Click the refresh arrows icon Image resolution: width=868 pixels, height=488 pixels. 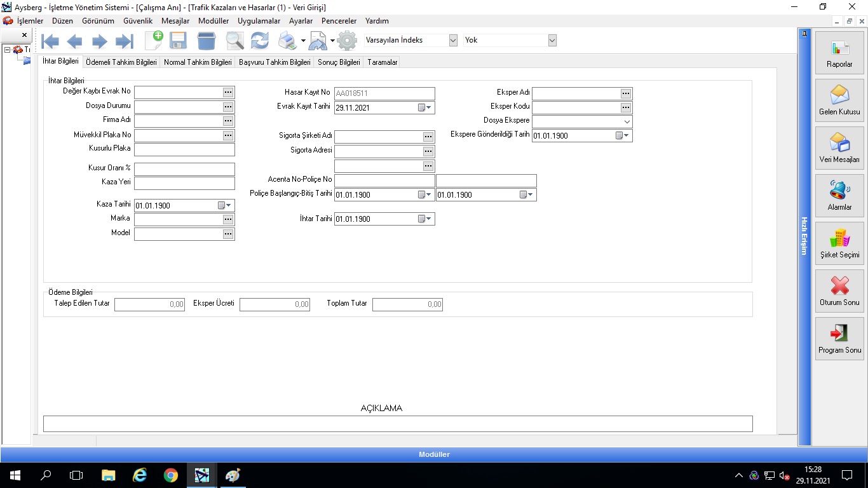click(259, 41)
